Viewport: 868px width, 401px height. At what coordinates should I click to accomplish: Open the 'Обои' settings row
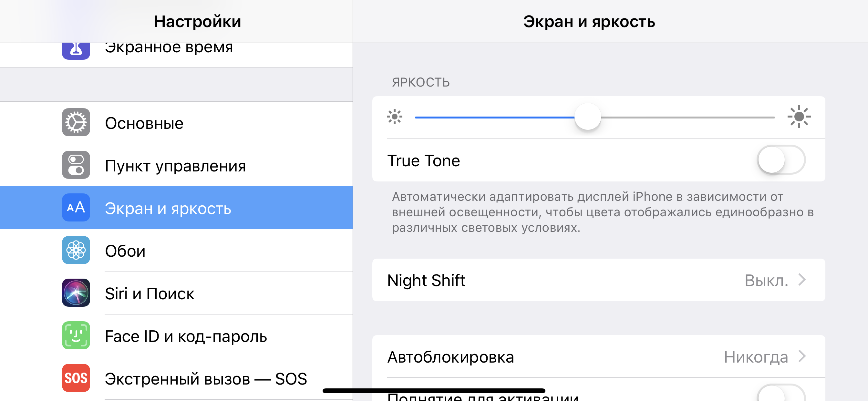[x=125, y=251]
